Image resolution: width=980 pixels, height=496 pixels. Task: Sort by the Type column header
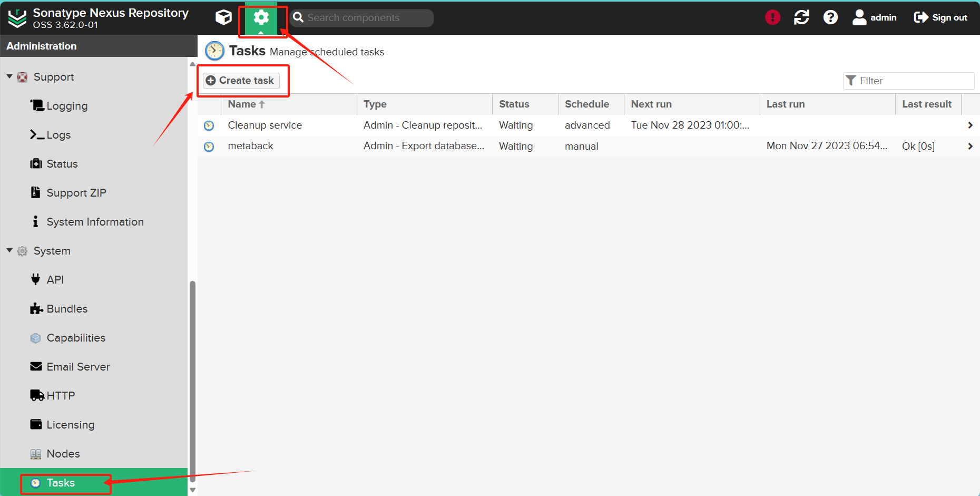(424, 104)
